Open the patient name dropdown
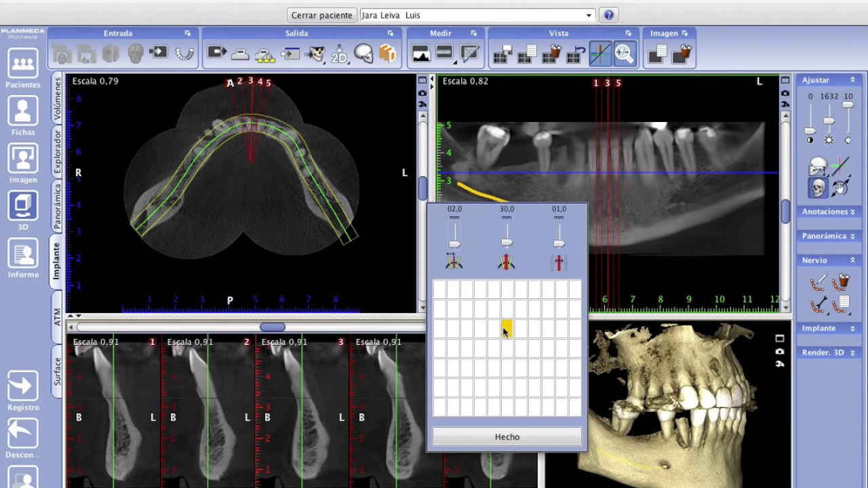The height and width of the screenshot is (488, 868). [589, 15]
